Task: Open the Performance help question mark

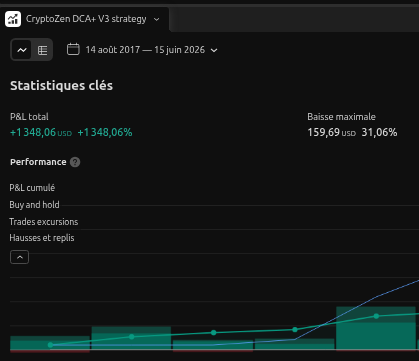Action: (75, 162)
